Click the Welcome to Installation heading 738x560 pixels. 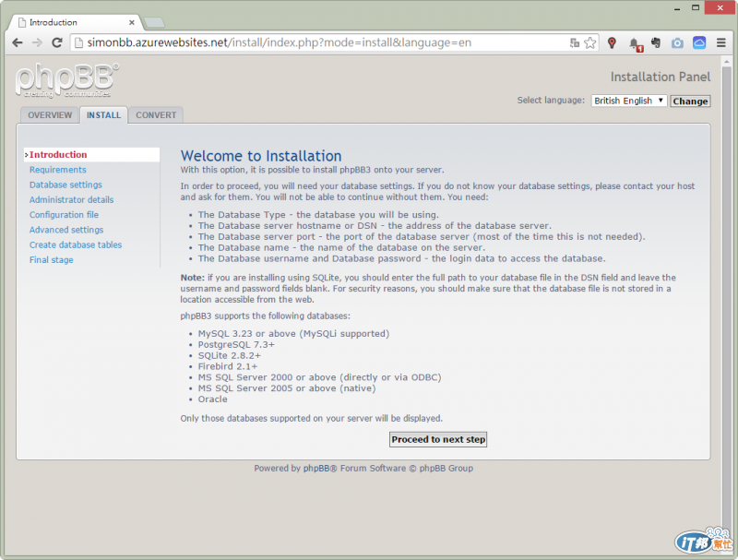point(261,156)
